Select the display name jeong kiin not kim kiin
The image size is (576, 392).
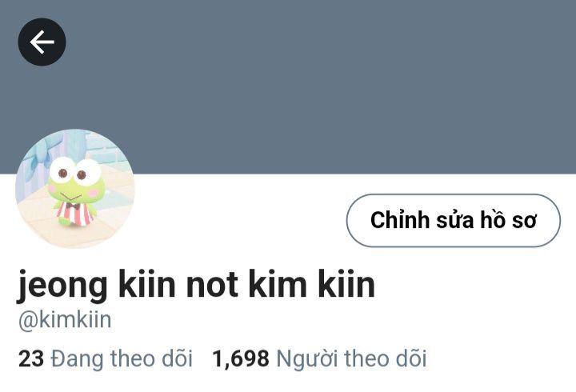click(196, 285)
